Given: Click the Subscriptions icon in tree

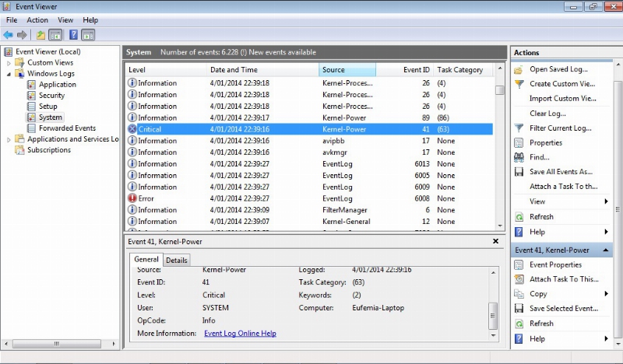Looking at the screenshot, I should click(19, 150).
